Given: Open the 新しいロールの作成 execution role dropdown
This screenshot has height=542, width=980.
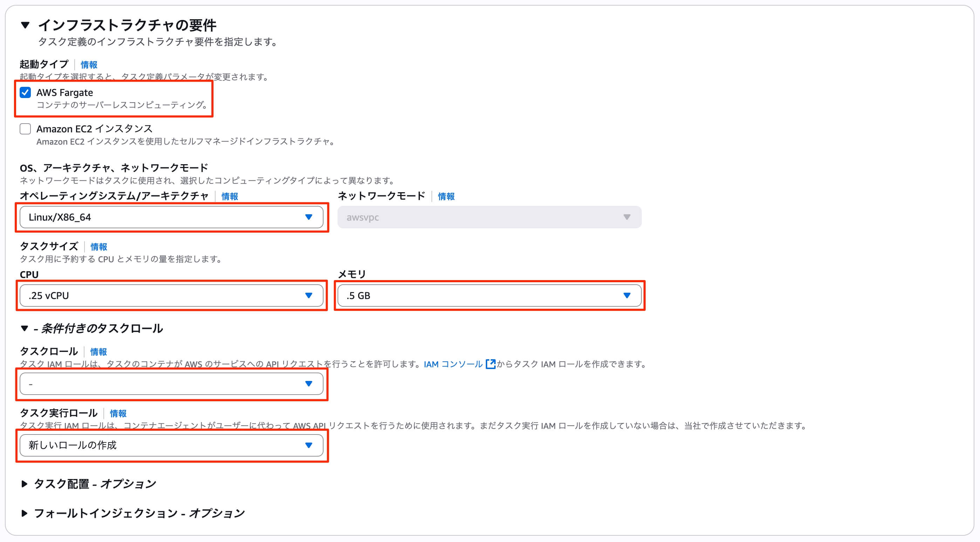Looking at the screenshot, I should click(x=171, y=445).
